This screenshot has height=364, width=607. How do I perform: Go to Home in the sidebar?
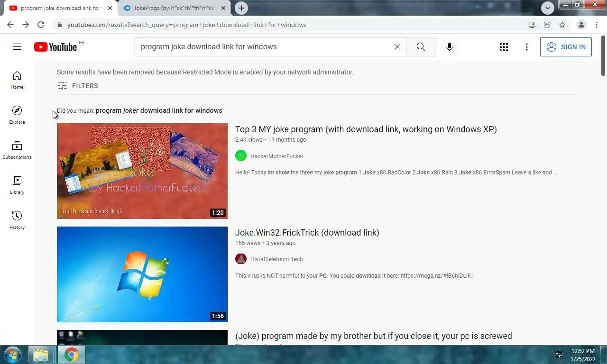pyautogui.click(x=17, y=80)
